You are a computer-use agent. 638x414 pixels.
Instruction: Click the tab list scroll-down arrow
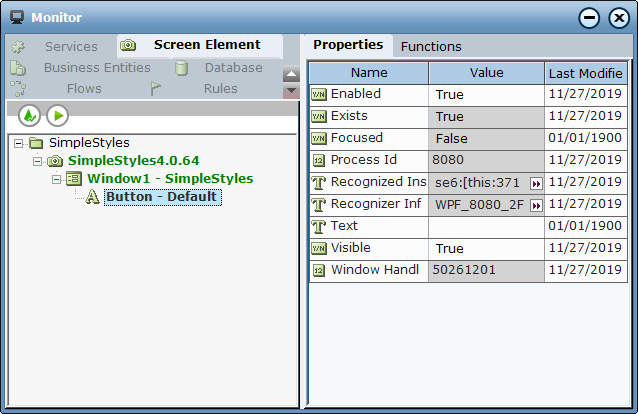point(291,91)
